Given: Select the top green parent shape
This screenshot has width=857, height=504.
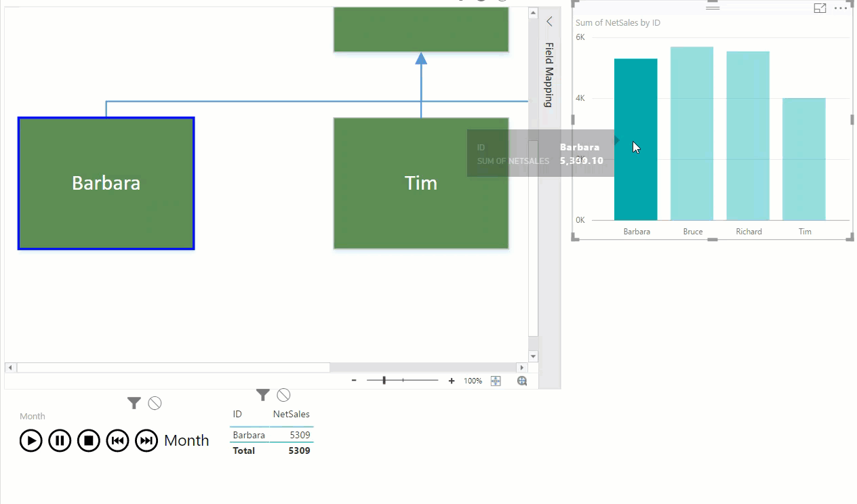Looking at the screenshot, I should (x=421, y=29).
